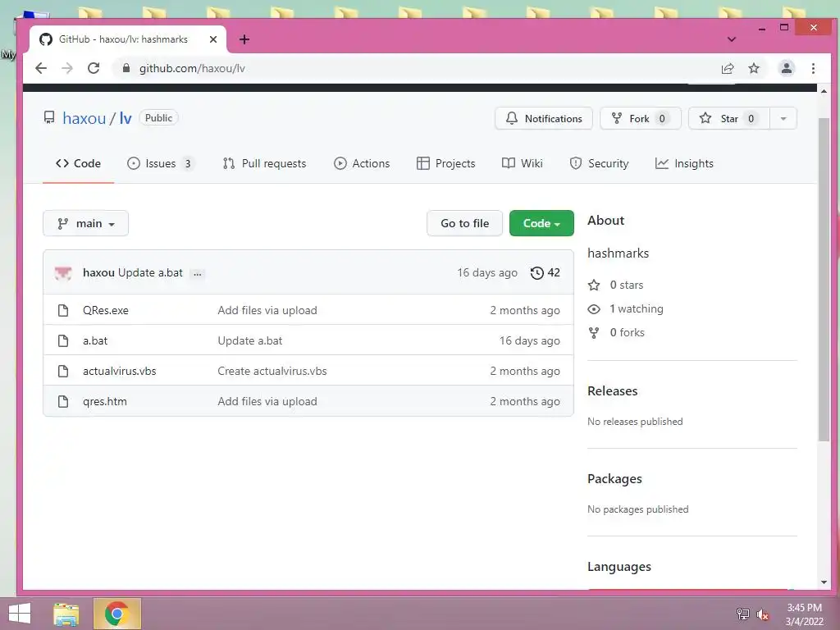The width and height of the screenshot is (840, 630).
Task: Fork the repository
Action: click(x=640, y=118)
